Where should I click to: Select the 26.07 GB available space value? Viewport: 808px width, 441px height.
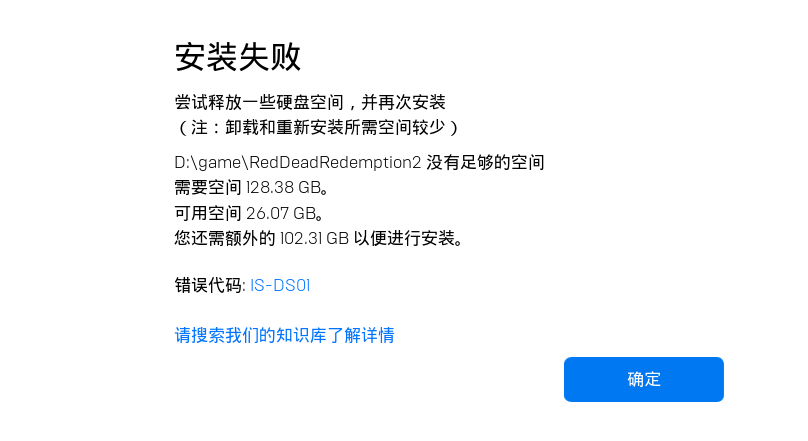tap(281, 213)
